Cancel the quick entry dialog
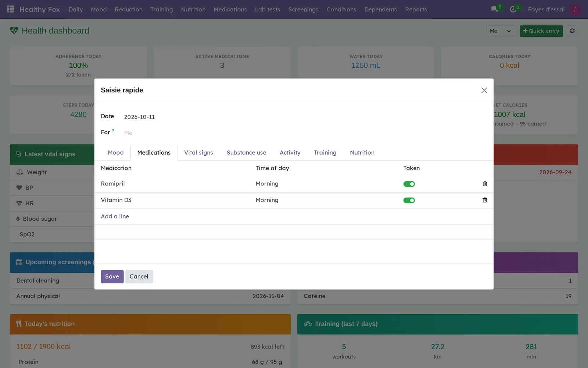 tap(139, 277)
